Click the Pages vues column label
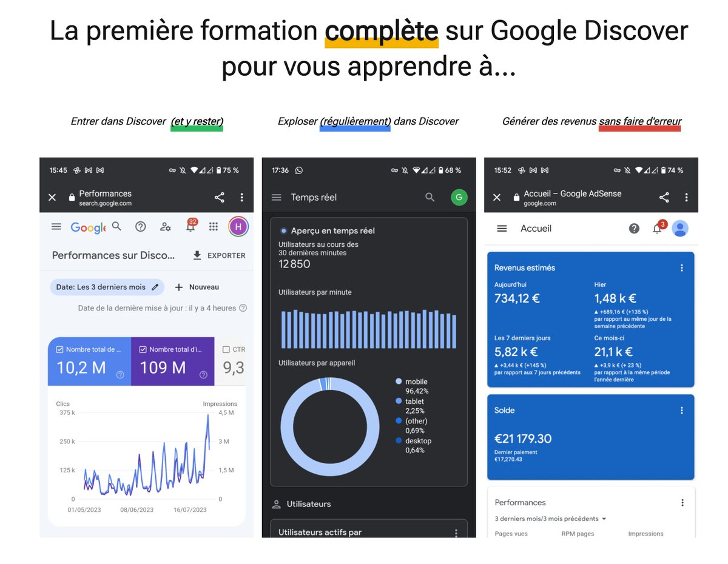This screenshot has height=564, width=728. [511, 534]
